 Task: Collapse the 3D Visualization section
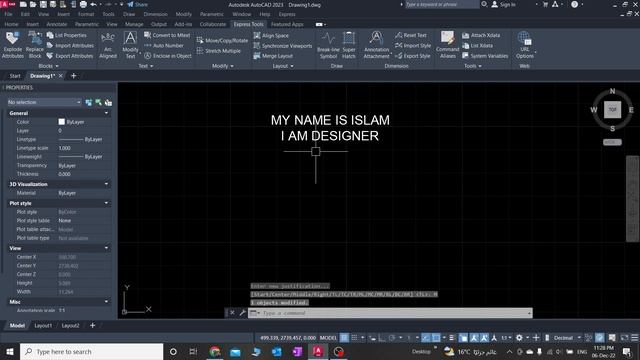coord(107,184)
